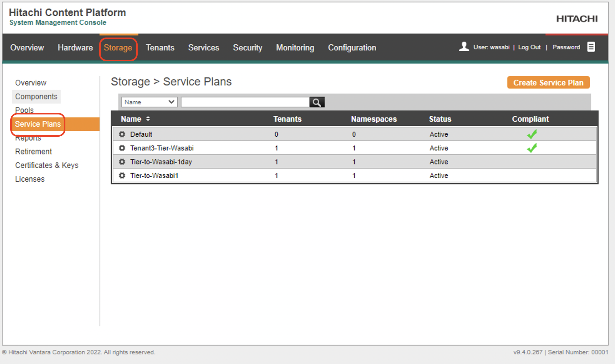
Task: Switch to the Tenants tab
Action: click(160, 48)
